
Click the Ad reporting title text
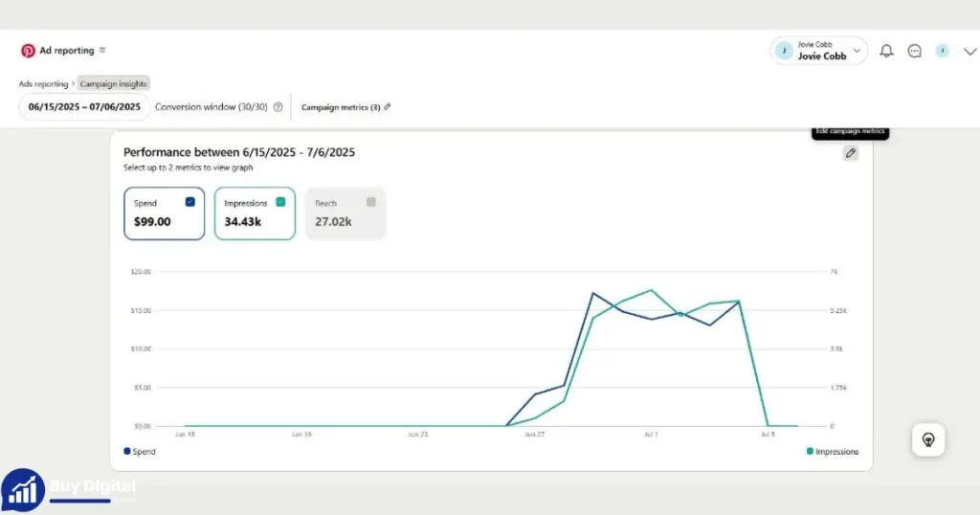pos(67,51)
